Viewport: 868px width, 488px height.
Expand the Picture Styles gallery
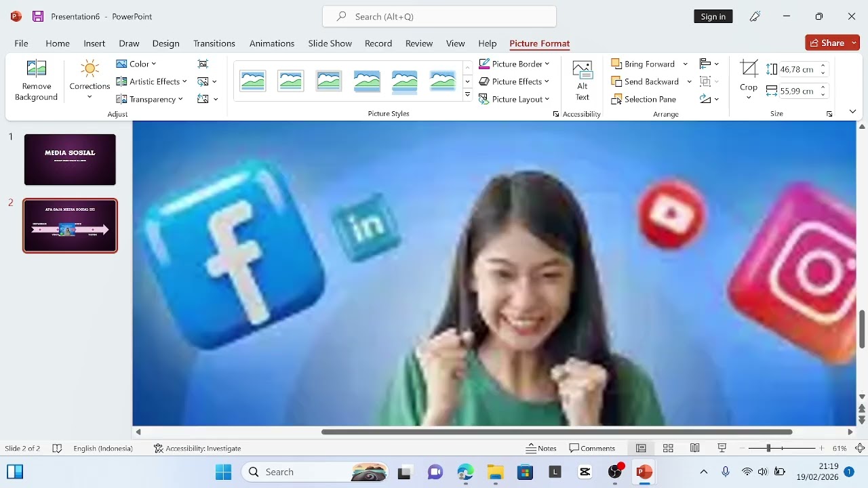coord(467,95)
